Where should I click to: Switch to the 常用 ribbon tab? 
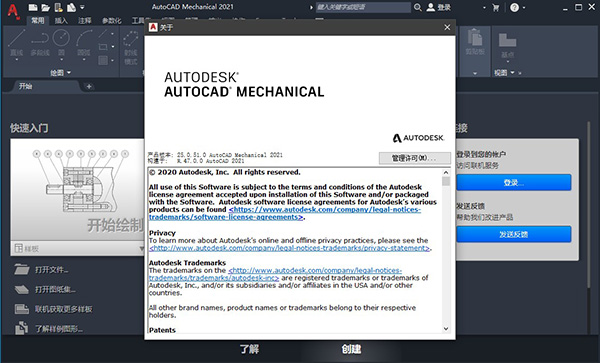(38, 21)
